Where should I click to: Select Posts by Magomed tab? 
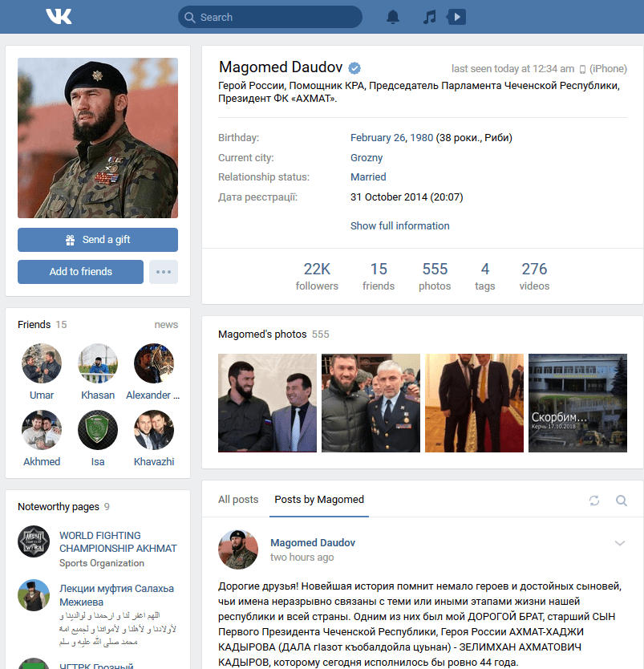pyautogui.click(x=319, y=500)
